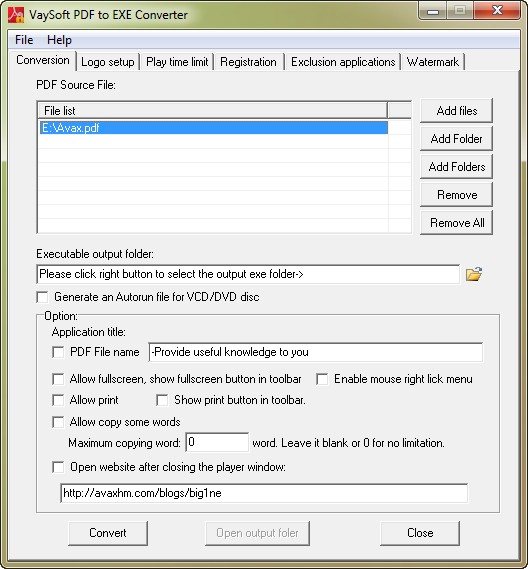
Task: Click the Maximum copying word field
Action: pyautogui.click(x=217, y=442)
